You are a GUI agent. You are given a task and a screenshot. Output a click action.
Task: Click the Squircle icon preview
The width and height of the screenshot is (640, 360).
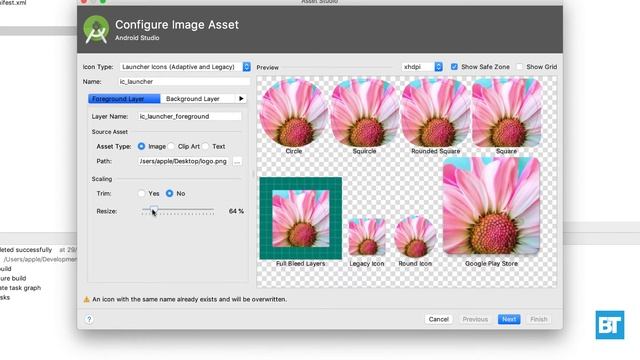(x=364, y=113)
